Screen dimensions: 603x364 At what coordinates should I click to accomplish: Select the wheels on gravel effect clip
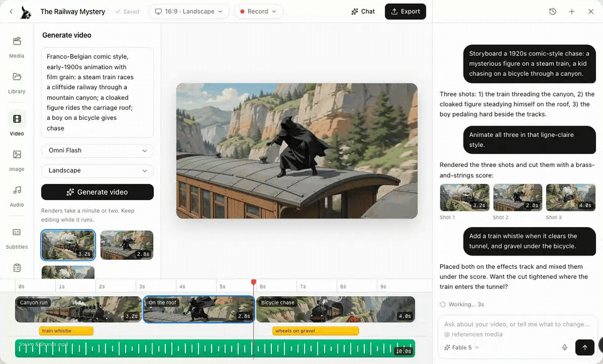point(316,331)
